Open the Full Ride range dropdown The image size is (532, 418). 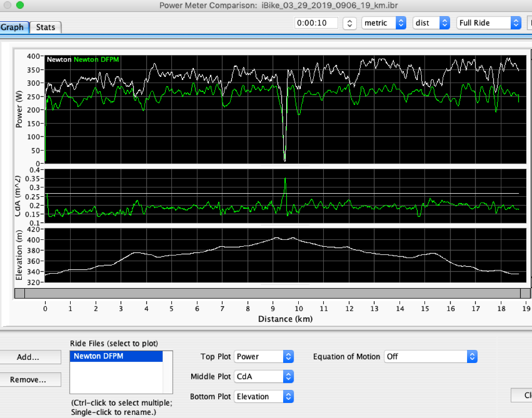click(488, 23)
